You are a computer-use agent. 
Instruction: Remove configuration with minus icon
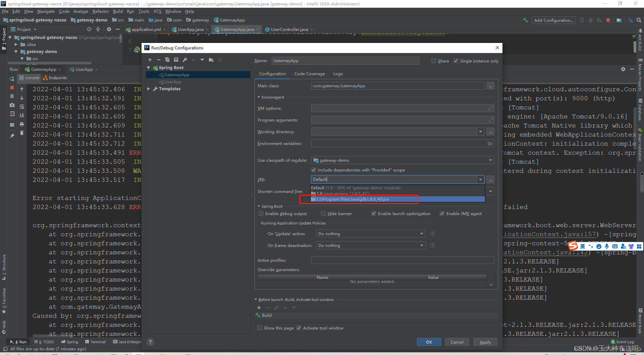click(x=159, y=60)
